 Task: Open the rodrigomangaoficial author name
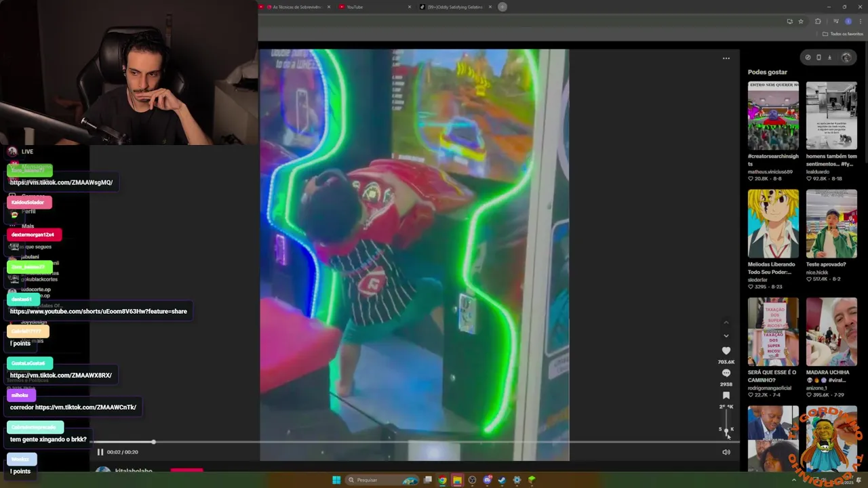(770, 388)
